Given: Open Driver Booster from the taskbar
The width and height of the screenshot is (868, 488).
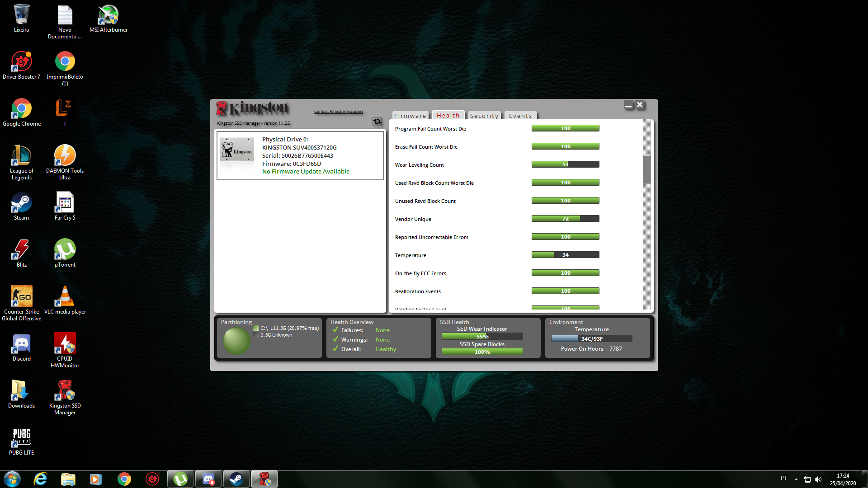Looking at the screenshot, I should pos(152,479).
